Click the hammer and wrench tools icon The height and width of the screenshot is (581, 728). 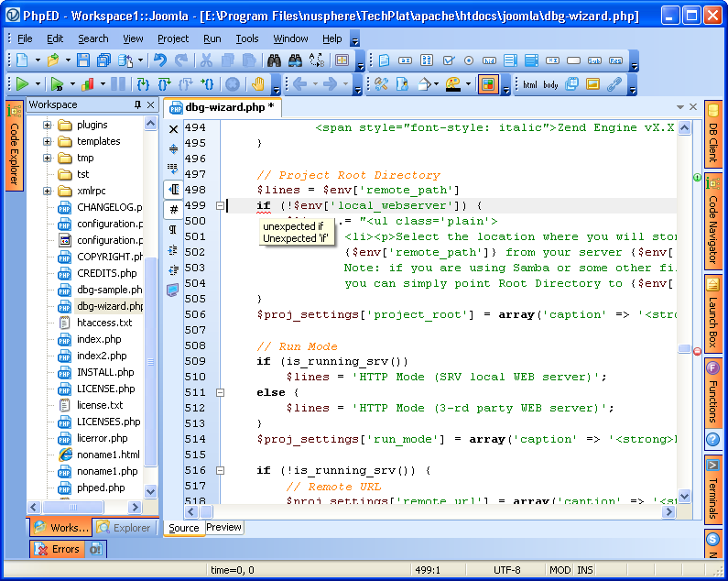pyautogui.click(x=381, y=84)
